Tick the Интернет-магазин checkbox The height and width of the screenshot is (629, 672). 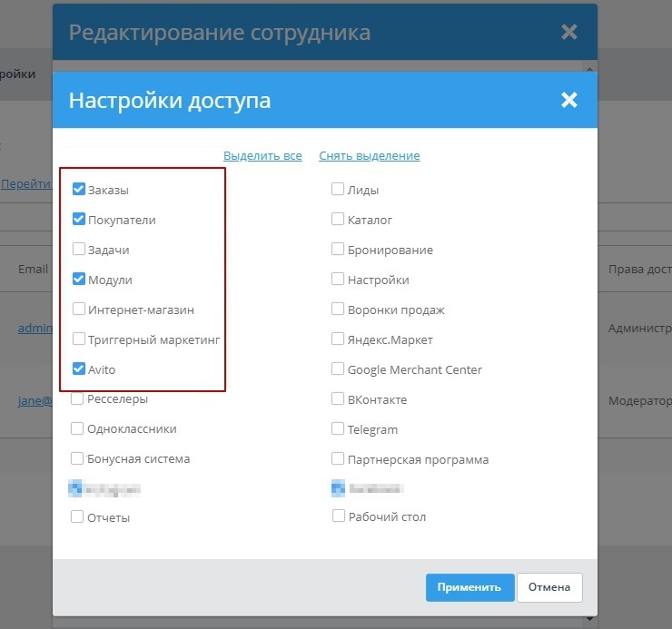(x=79, y=310)
